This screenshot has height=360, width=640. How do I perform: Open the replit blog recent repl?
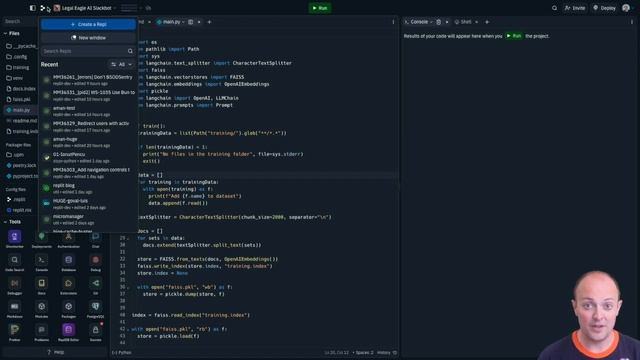88,188
